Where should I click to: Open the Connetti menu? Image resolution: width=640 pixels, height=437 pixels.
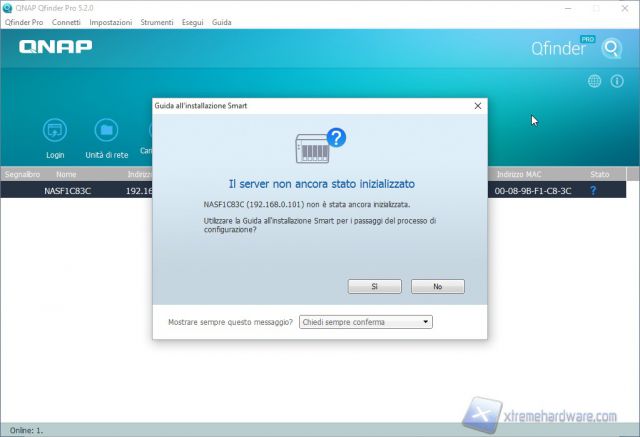click(x=66, y=22)
